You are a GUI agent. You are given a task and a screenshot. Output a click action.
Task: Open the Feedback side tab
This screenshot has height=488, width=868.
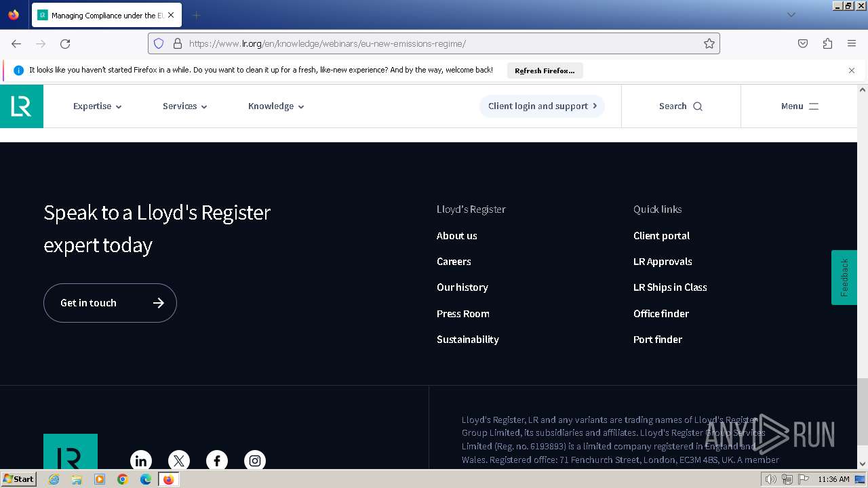[844, 277]
